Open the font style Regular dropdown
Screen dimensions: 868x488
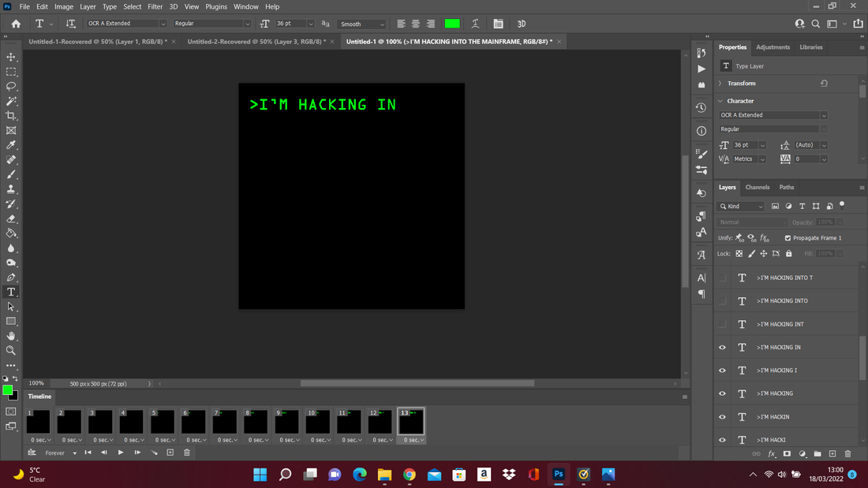point(247,24)
